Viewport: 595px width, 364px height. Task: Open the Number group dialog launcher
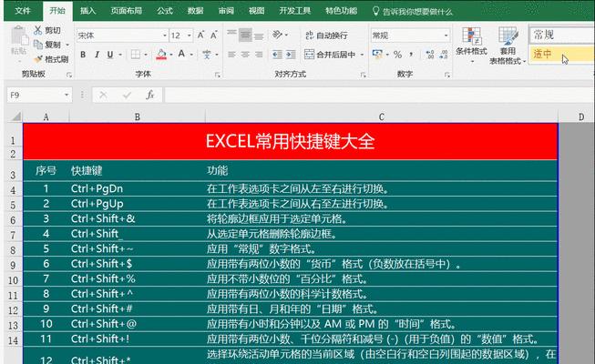coord(447,75)
